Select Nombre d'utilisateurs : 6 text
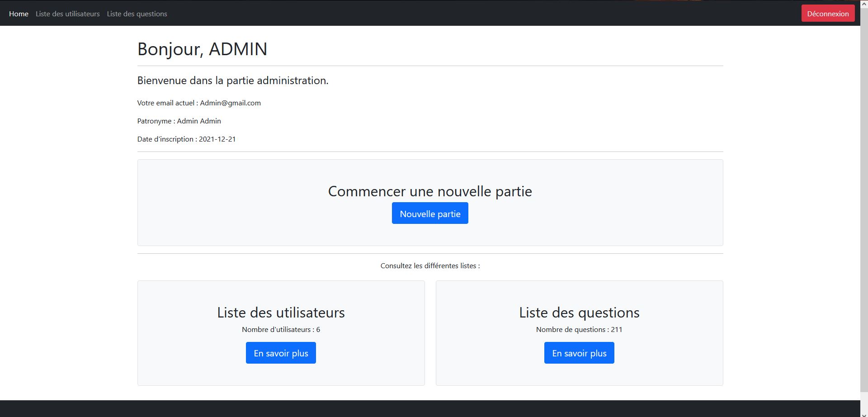Image resolution: width=868 pixels, height=417 pixels. coord(281,330)
